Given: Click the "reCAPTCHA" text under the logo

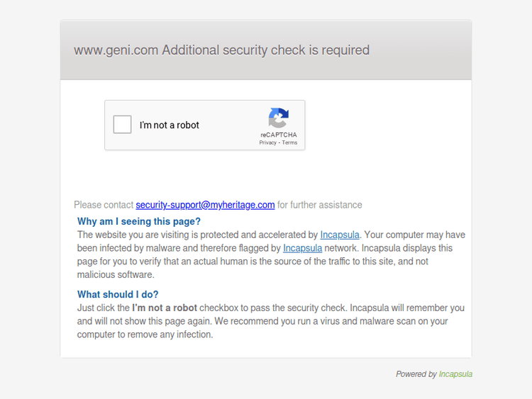Looking at the screenshot, I should click(x=279, y=135).
